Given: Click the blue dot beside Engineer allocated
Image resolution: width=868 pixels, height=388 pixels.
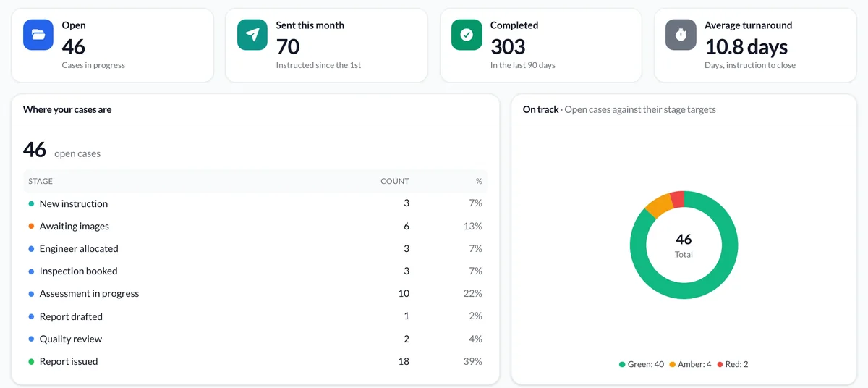Looking at the screenshot, I should (x=31, y=249).
